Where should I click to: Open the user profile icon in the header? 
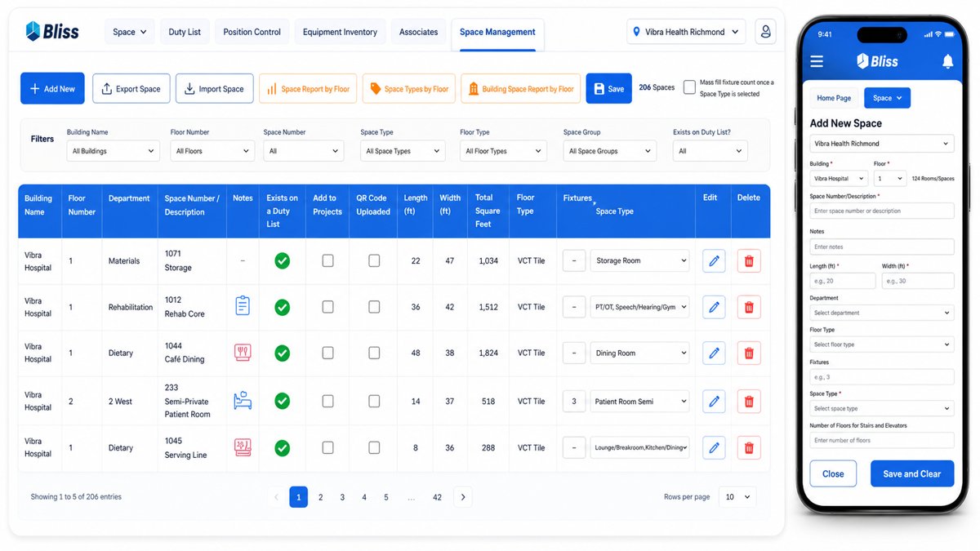click(765, 32)
